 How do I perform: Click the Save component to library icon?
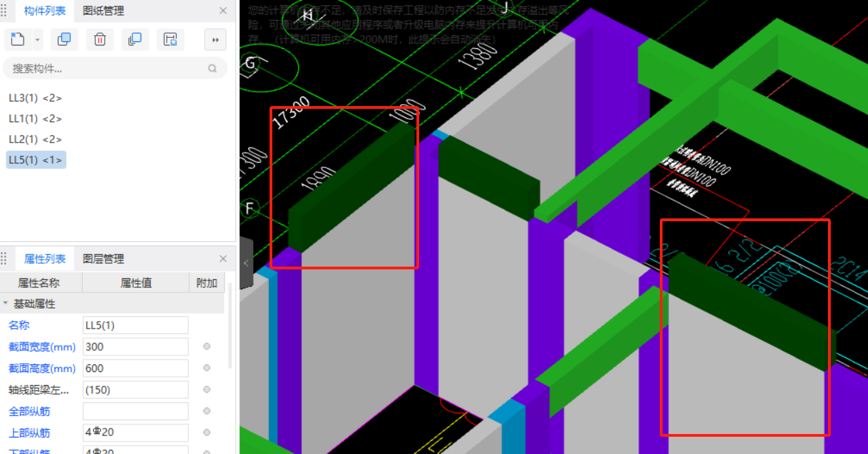coord(170,39)
